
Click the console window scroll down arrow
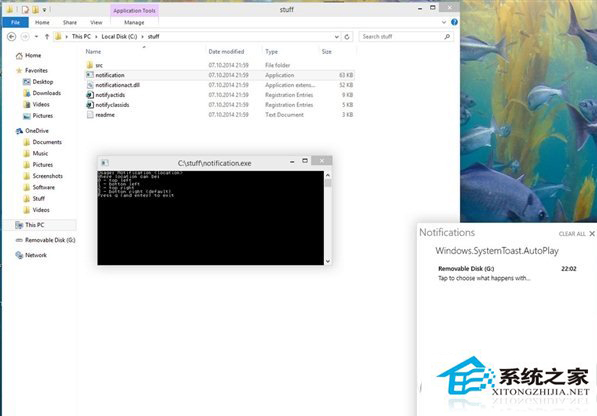(x=328, y=261)
